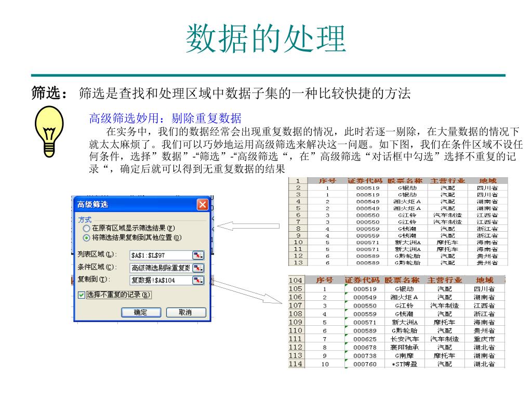
Task: Click the 高级筛选 dialog title bar text
Action: tap(92, 205)
